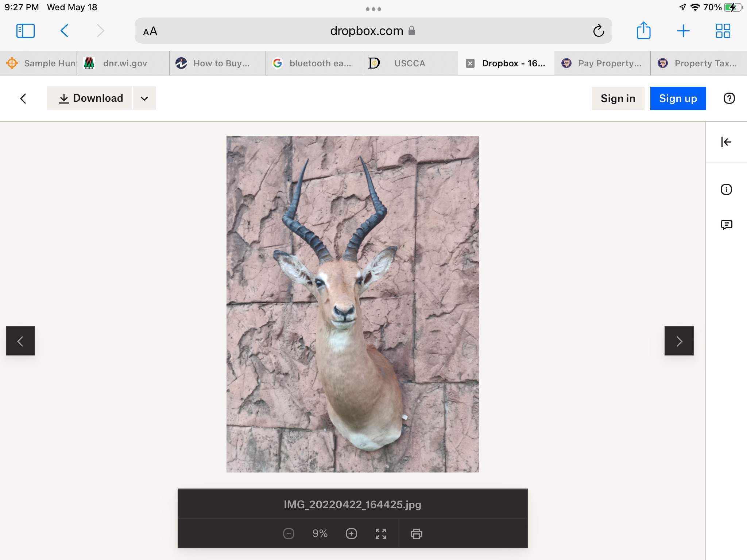
Task: Click the 9% zoom level indicator
Action: (320, 534)
